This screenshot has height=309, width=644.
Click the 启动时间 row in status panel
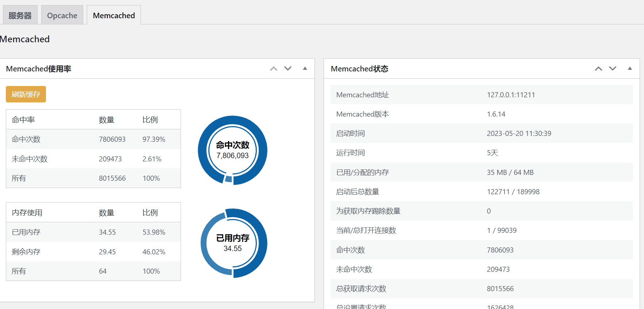point(481,133)
